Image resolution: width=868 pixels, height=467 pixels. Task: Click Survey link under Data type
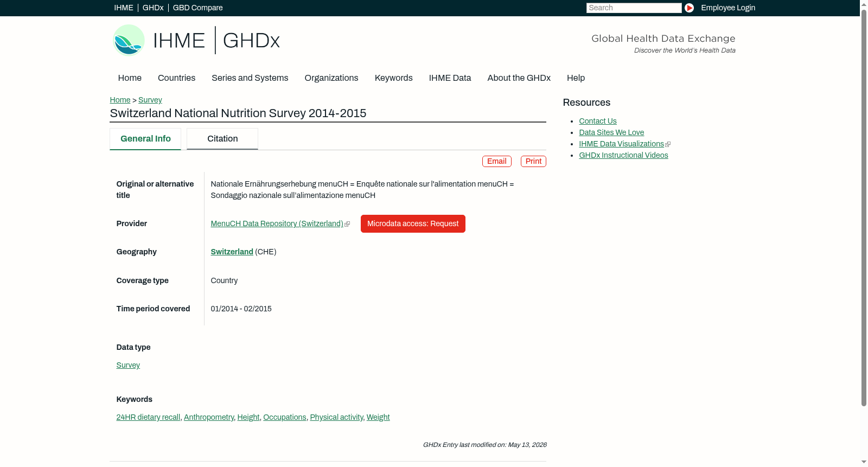(x=128, y=365)
